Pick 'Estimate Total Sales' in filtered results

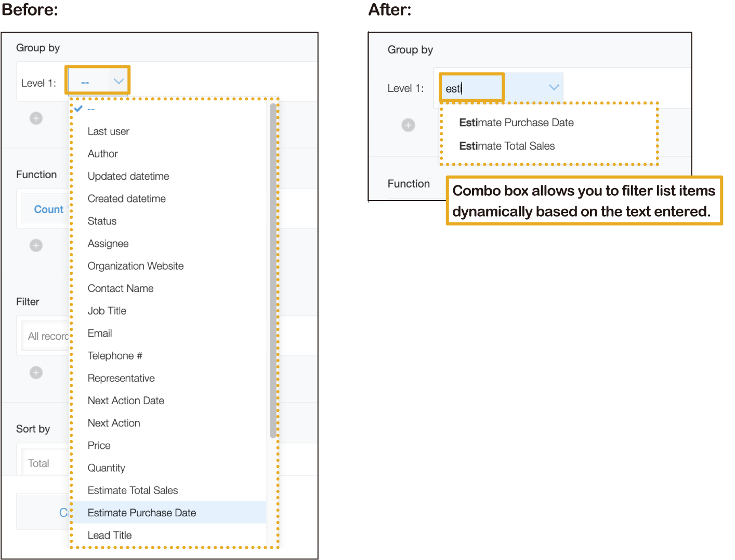tap(507, 146)
